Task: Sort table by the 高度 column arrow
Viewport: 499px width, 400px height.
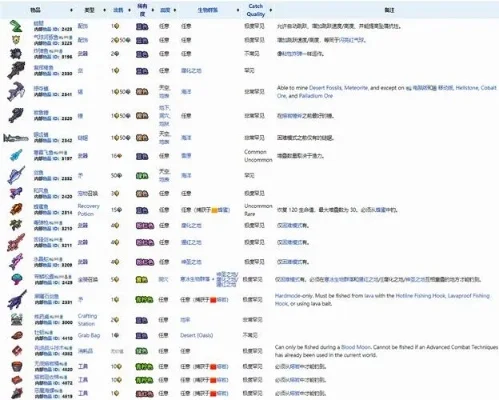Action: [x=175, y=10]
